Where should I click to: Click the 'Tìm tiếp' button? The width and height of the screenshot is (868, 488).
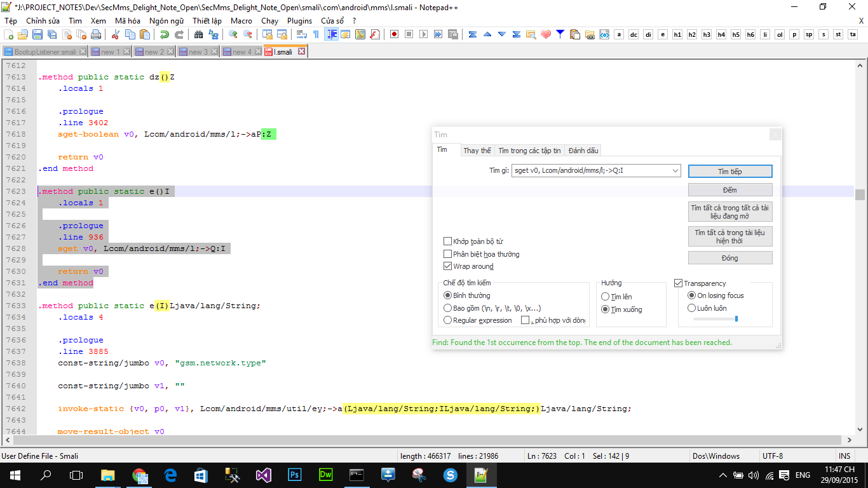click(x=730, y=172)
